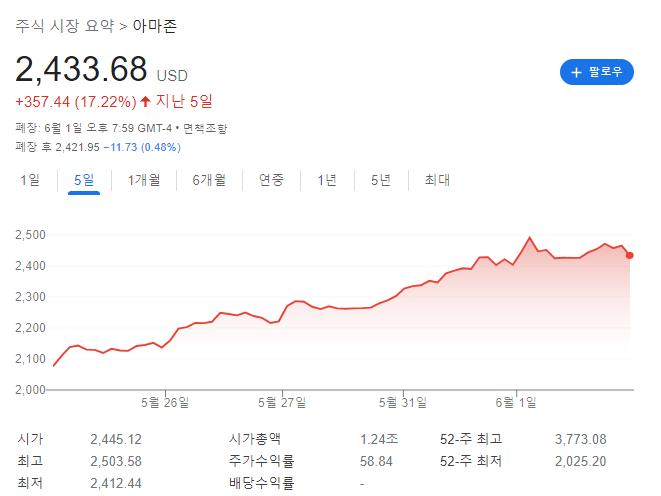The width and height of the screenshot is (661, 496).
Task: Click the 2,300 y-axis label
Action: pyautogui.click(x=30, y=297)
